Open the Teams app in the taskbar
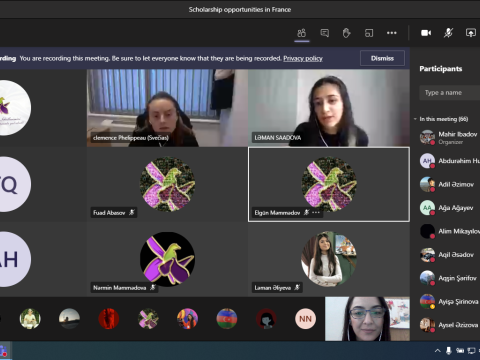Screen dimensions: 480x360 click(x=4, y=351)
